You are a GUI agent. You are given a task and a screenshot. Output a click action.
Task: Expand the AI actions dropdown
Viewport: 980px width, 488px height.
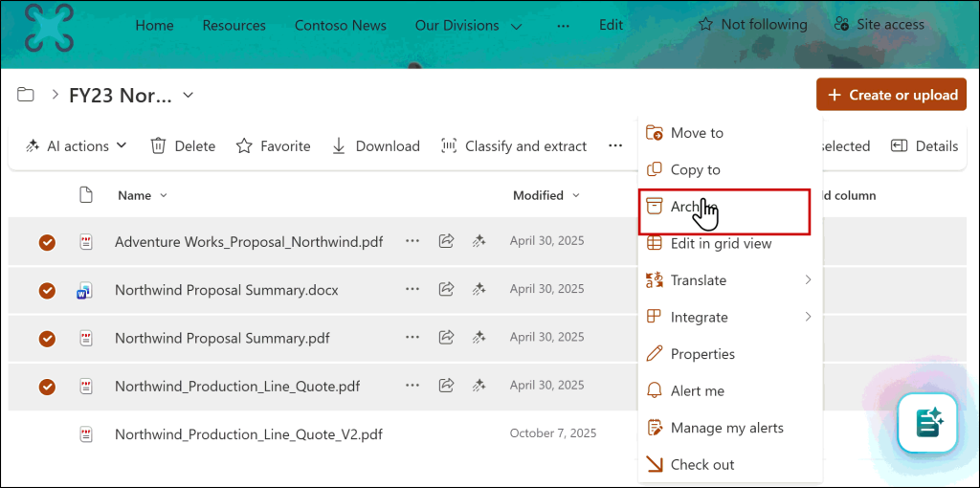coord(77,146)
